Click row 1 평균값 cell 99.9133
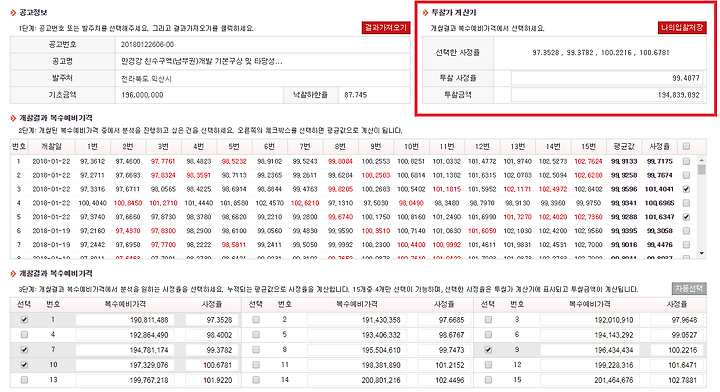This screenshot has height=392, width=720. (x=624, y=161)
